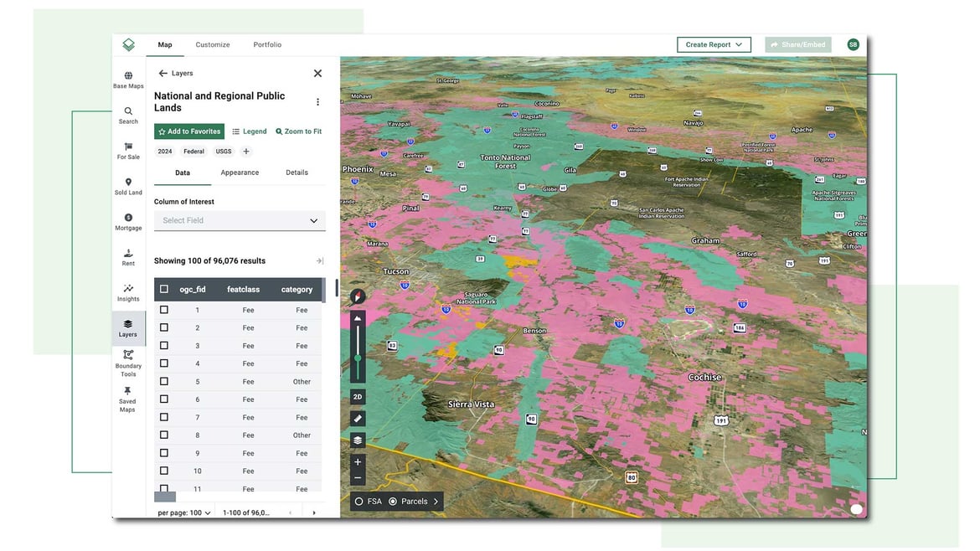This screenshot has width=980, height=551.
Task: Add the public lands layer to Favorites
Action: [x=188, y=131]
